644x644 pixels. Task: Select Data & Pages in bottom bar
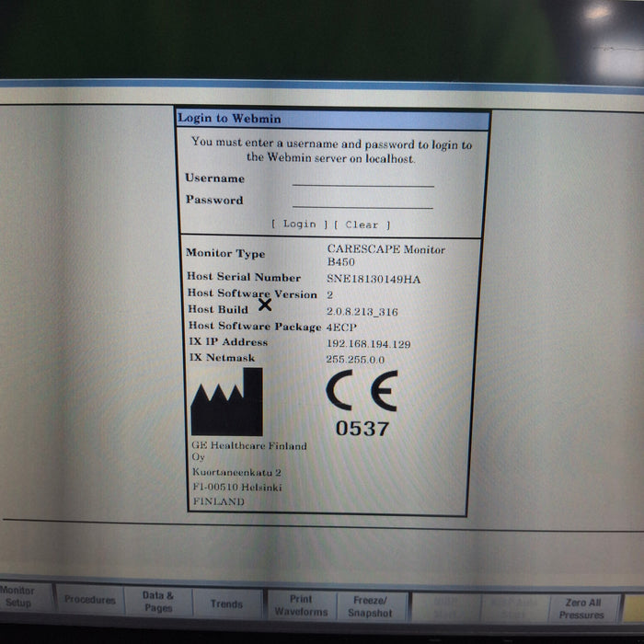(x=157, y=602)
